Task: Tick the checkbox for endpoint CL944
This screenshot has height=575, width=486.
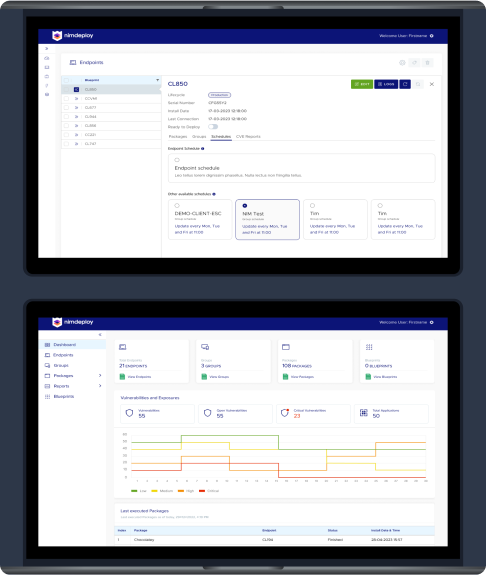Action: point(66,117)
